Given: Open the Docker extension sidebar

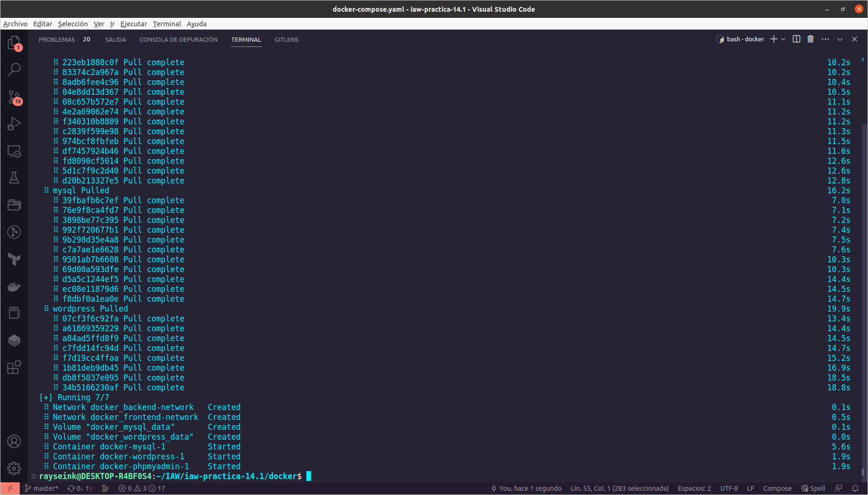Looking at the screenshot, I should [14, 286].
